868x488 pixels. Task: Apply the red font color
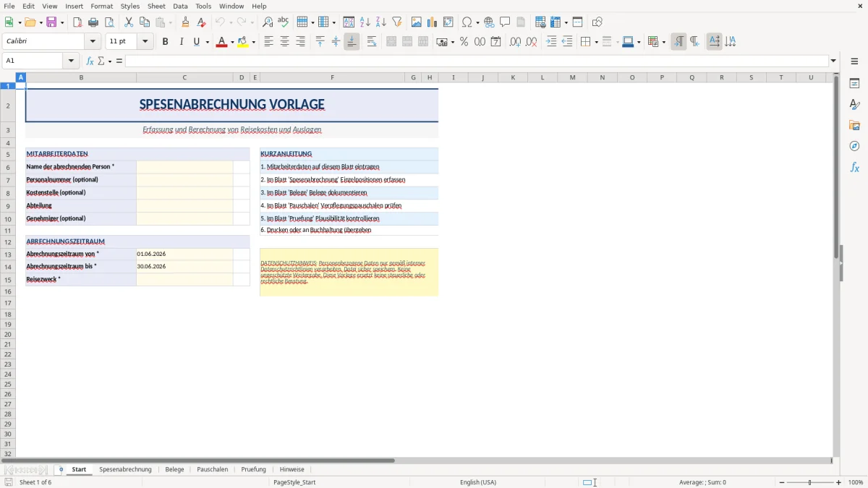221,42
